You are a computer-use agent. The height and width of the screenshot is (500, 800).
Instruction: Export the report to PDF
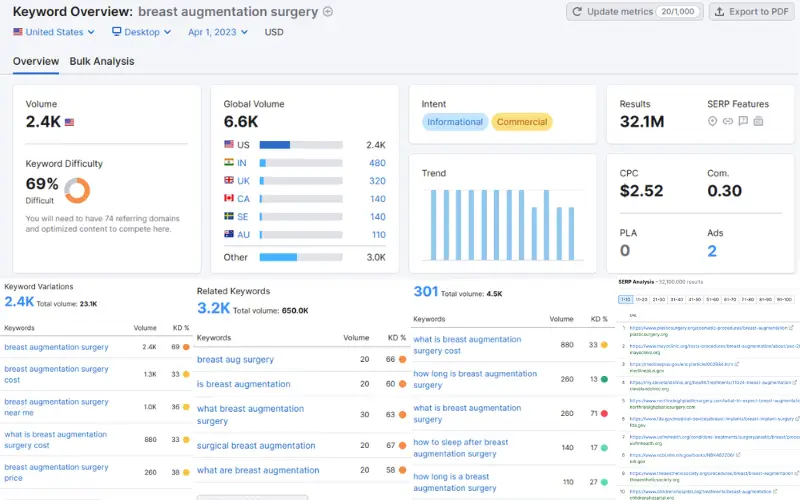click(752, 12)
